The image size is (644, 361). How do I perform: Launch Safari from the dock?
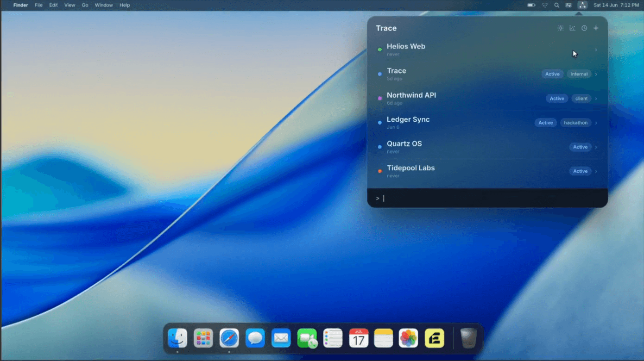click(229, 338)
